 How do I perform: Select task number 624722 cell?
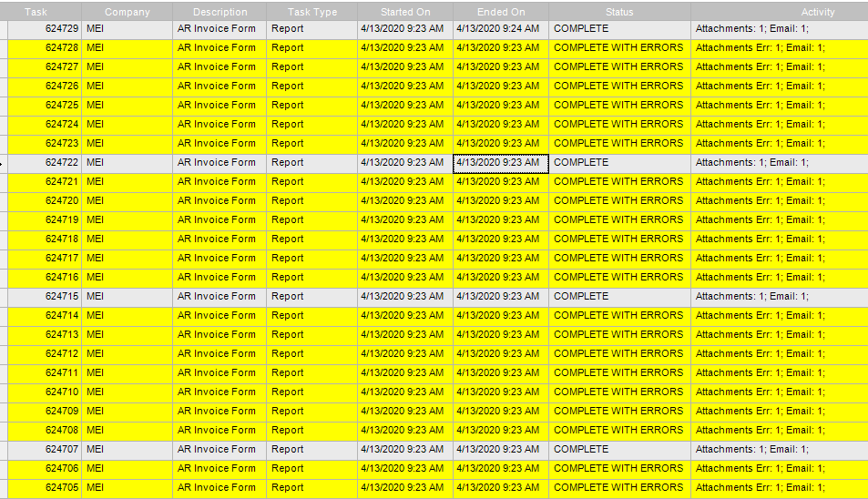pyautogui.click(x=45, y=163)
